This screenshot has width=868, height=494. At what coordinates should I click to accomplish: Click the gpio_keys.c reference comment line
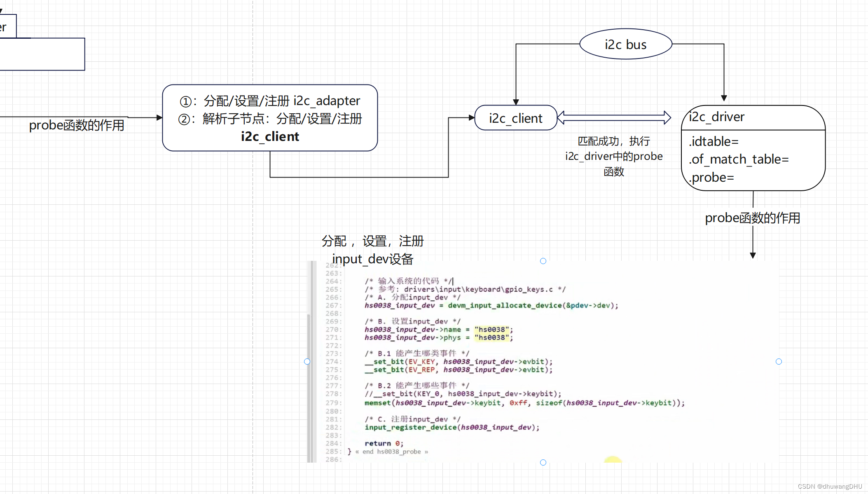pyautogui.click(x=465, y=289)
